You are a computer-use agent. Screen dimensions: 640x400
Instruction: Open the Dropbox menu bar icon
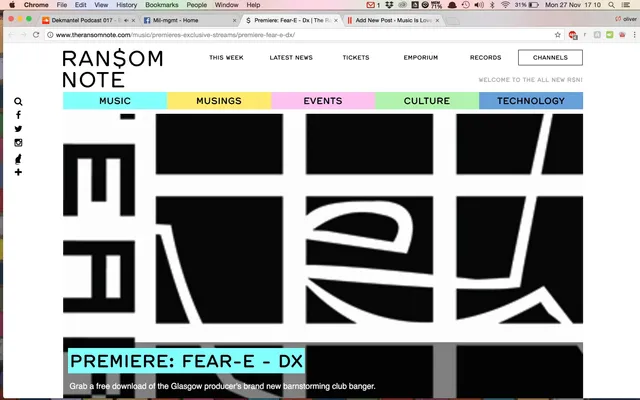(389, 5)
